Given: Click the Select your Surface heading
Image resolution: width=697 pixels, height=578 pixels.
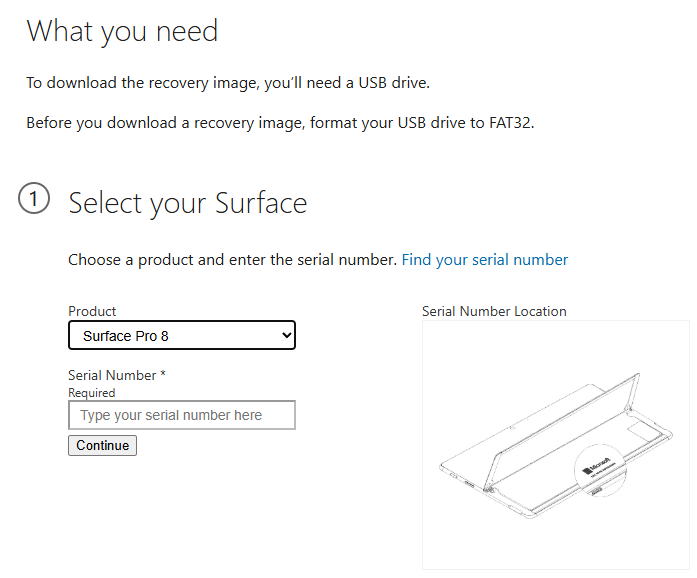Looking at the screenshot, I should [x=188, y=204].
